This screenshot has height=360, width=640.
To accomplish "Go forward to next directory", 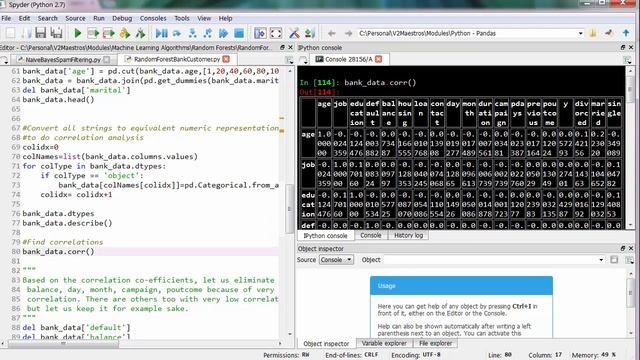I will coord(348,33).
